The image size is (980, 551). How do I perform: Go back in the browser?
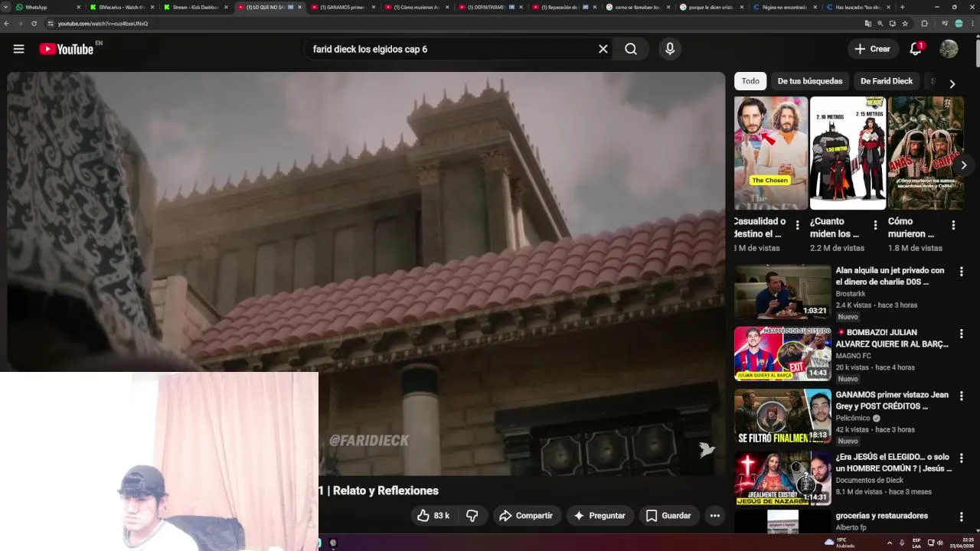(7, 24)
